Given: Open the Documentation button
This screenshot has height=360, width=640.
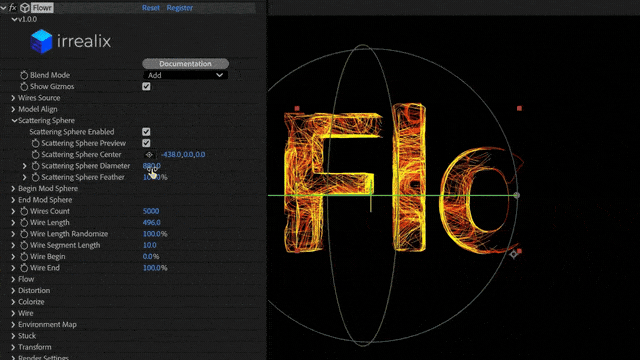Looking at the screenshot, I should [x=185, y=64].
